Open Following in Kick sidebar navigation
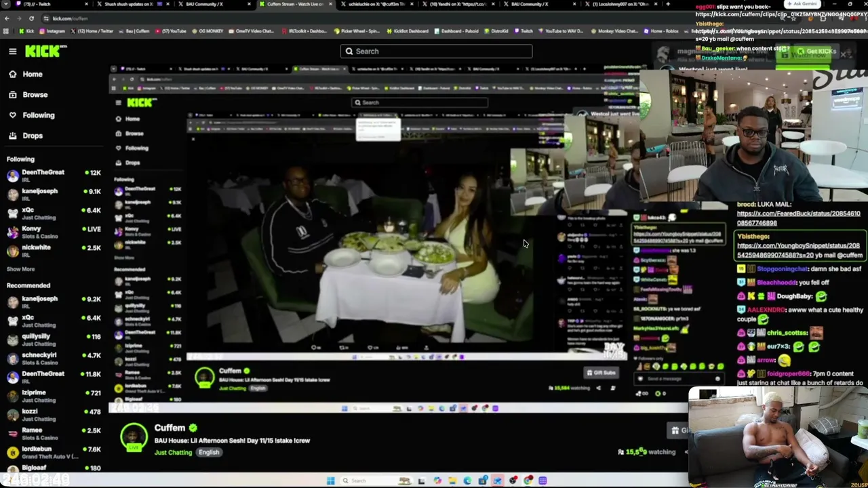 tap(31, 115)
